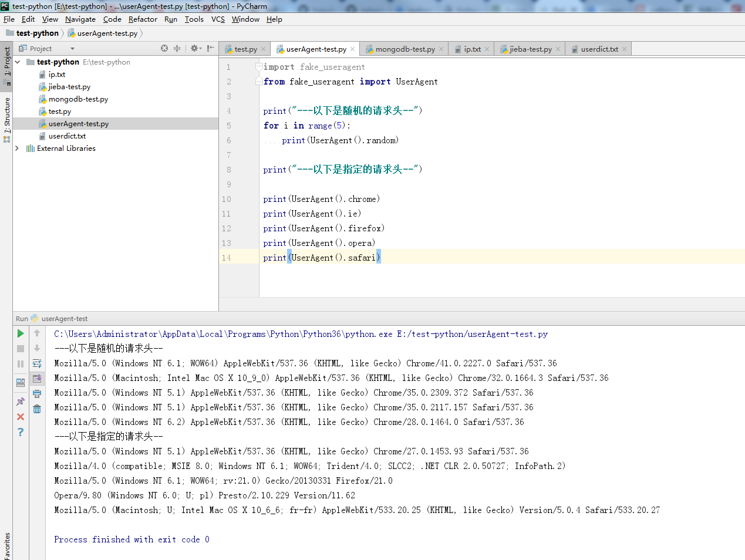
Task: Stop the running process
Action: pos(20,349)
